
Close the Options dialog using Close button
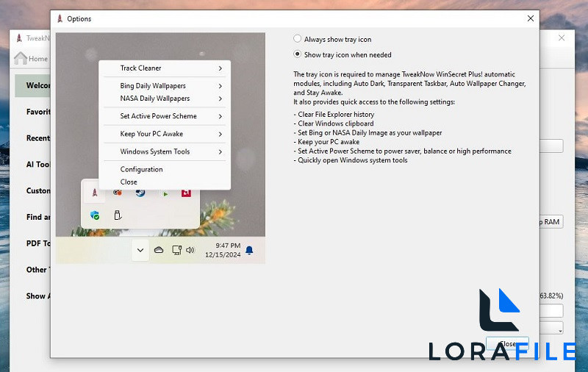507,343
